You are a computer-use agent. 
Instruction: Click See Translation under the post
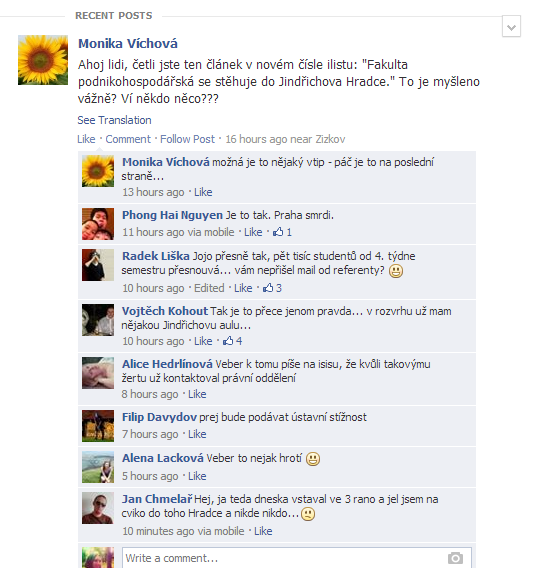click(115, 120)
